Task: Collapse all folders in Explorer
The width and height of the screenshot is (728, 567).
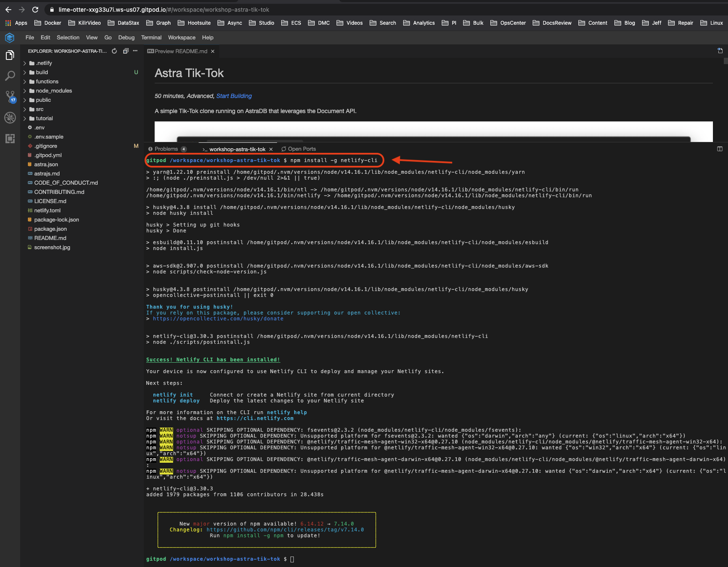Action: pyautogui.click(x=125, y=51)
